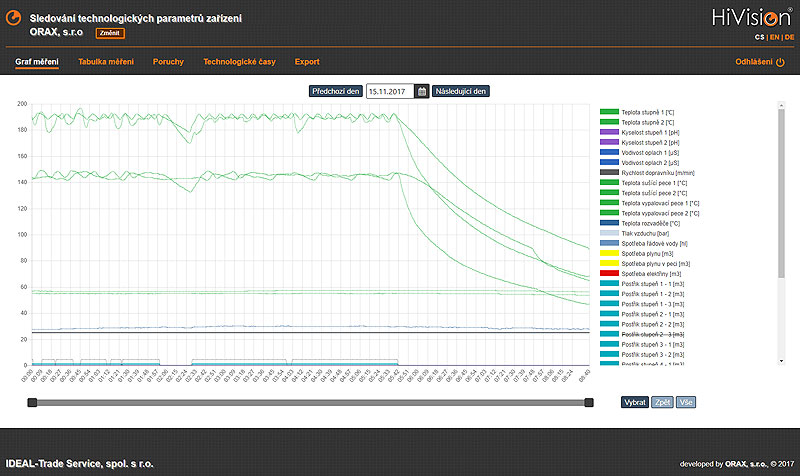800x476 pixels.
Task: Toggle Teplota stupně 1 series in legend
Action: pyautogui.click(x=646, y=112)
